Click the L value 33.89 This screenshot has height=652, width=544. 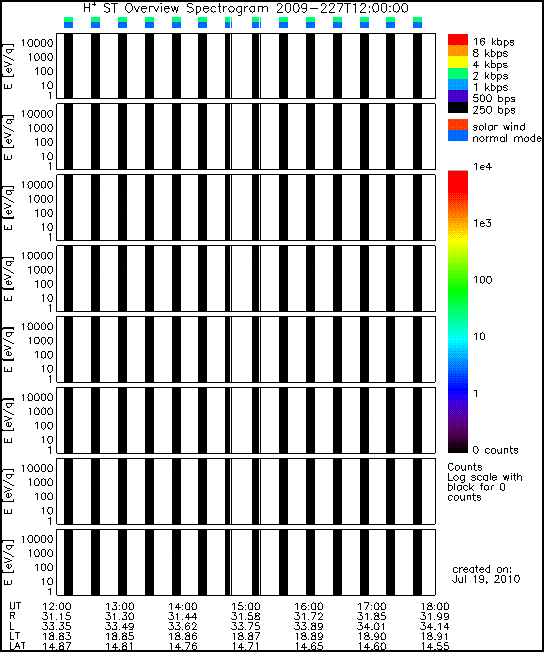coord(309,626)
